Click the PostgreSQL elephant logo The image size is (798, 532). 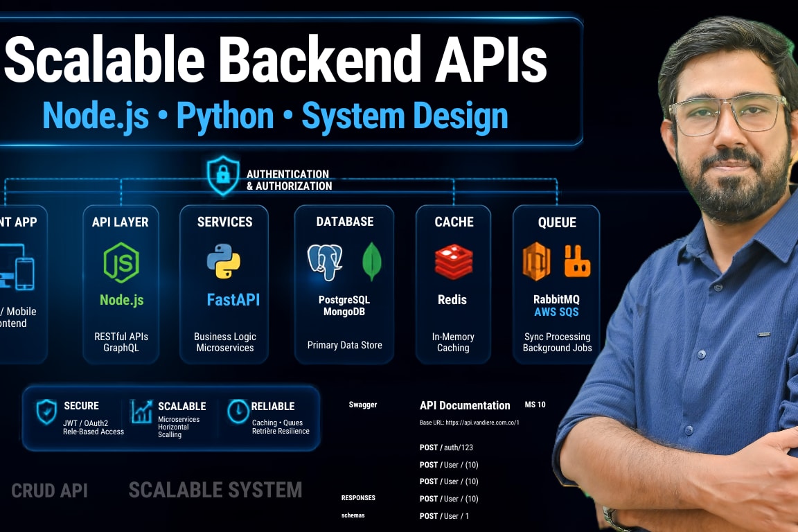pos(325,262)
